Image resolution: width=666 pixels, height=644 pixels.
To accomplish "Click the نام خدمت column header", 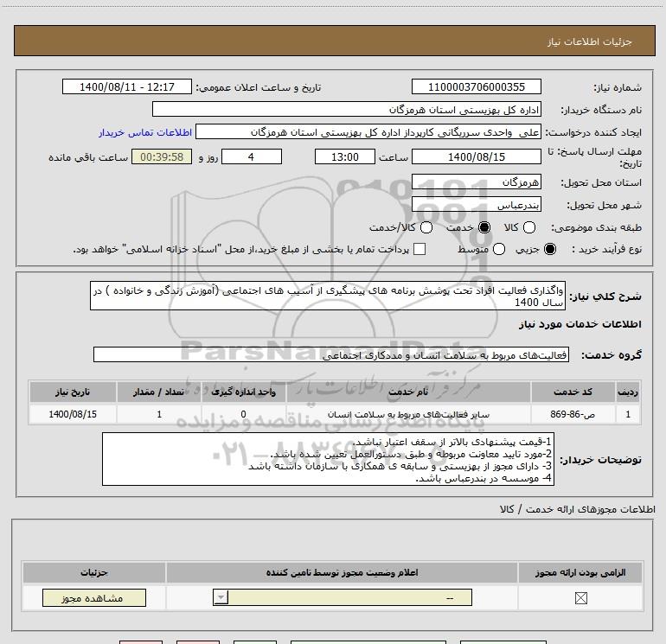I will click(408, 392).
